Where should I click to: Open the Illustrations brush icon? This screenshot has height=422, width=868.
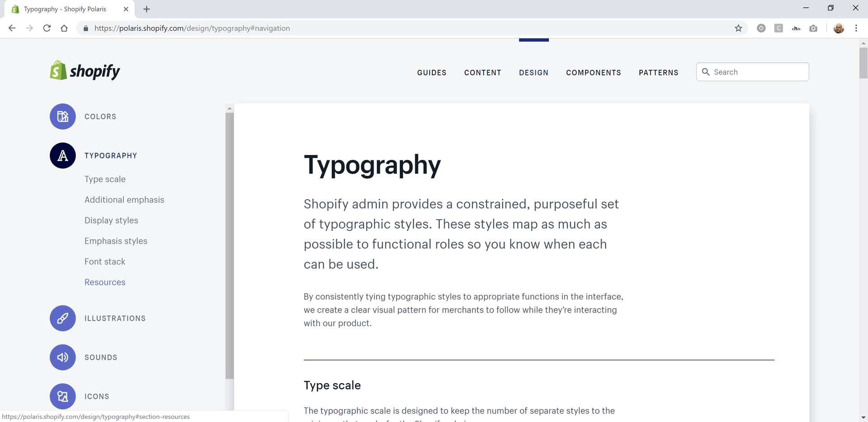[x=63, y=318]
